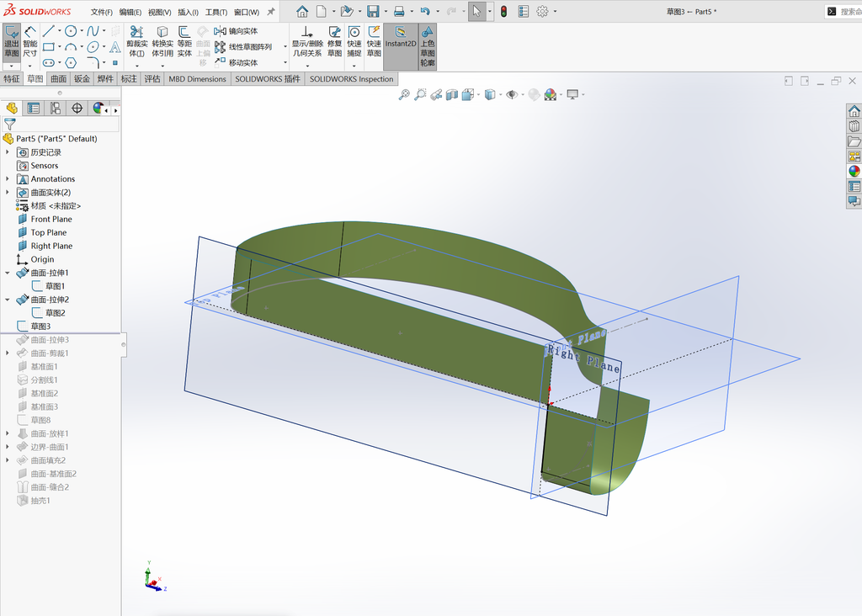The height and width of the screenshot is (616, 862).
Task: Select 草图3 in feature tree
Action: click(x=40, y=327)
